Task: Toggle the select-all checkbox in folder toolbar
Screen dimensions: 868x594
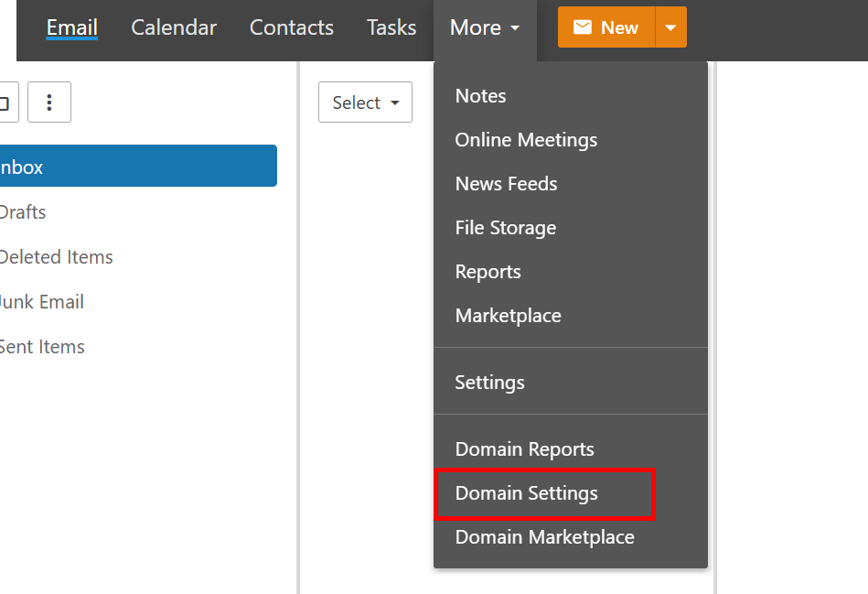Action: coord(5,103)
